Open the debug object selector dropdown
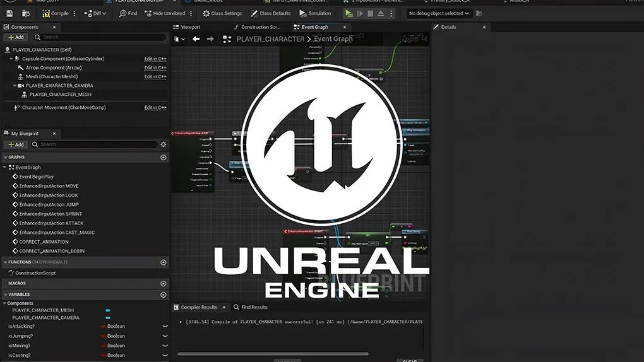 click(439, 13)
